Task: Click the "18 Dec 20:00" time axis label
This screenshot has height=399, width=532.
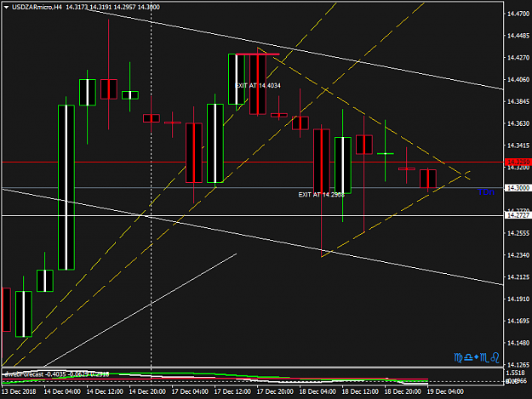Action: point(403,391)
